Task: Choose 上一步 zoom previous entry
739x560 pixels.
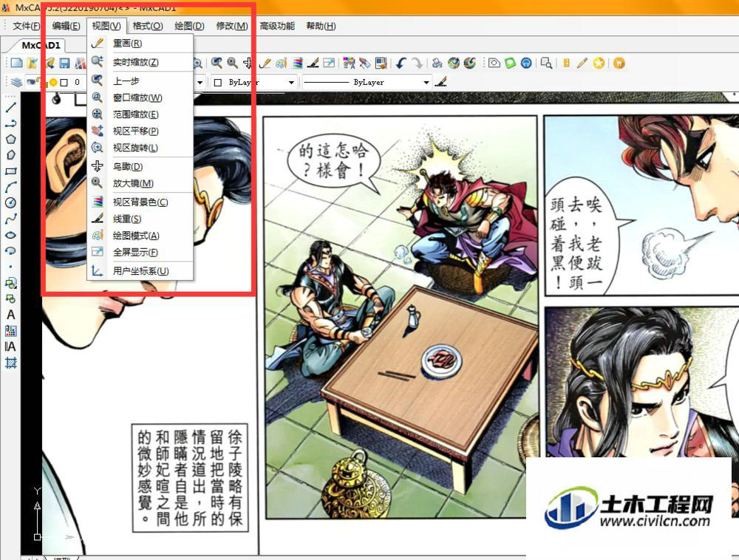Action: (140, 81)
